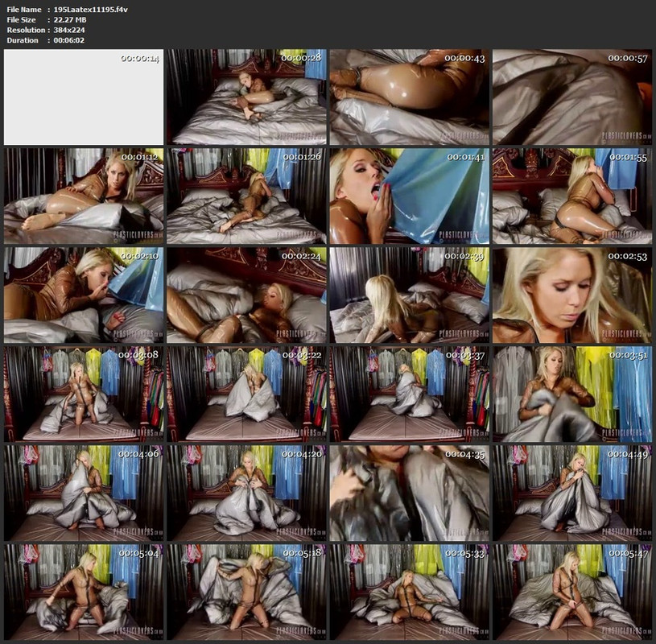
Task: Open the thumbnail stamped 00:04:06
Action: coord(84,493)
